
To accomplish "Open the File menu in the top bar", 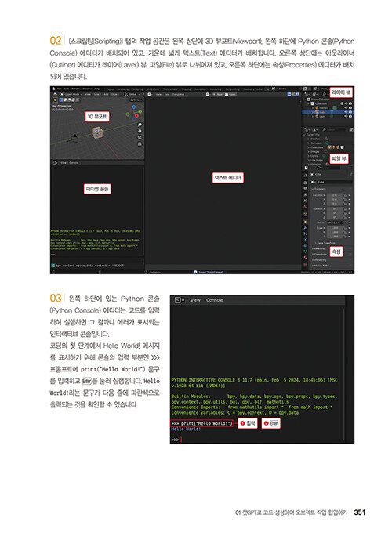I will [59, 89].
